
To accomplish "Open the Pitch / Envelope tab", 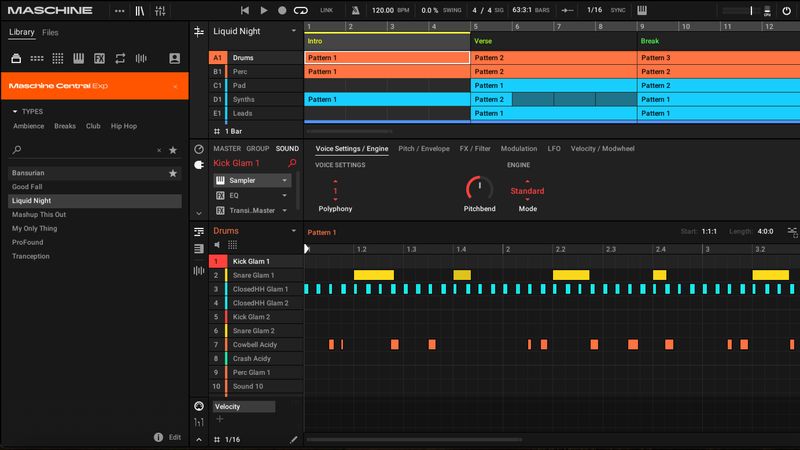I will 424,148.
